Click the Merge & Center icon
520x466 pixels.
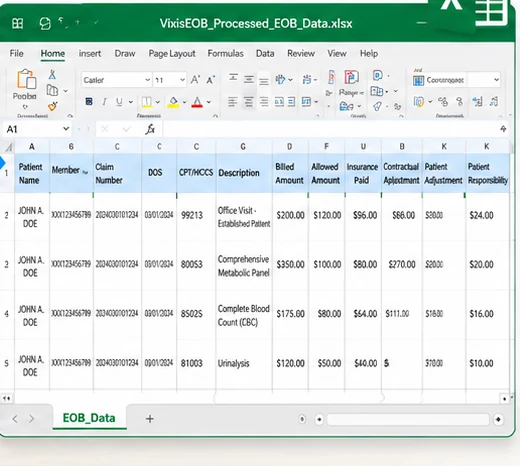click(306, 102)
